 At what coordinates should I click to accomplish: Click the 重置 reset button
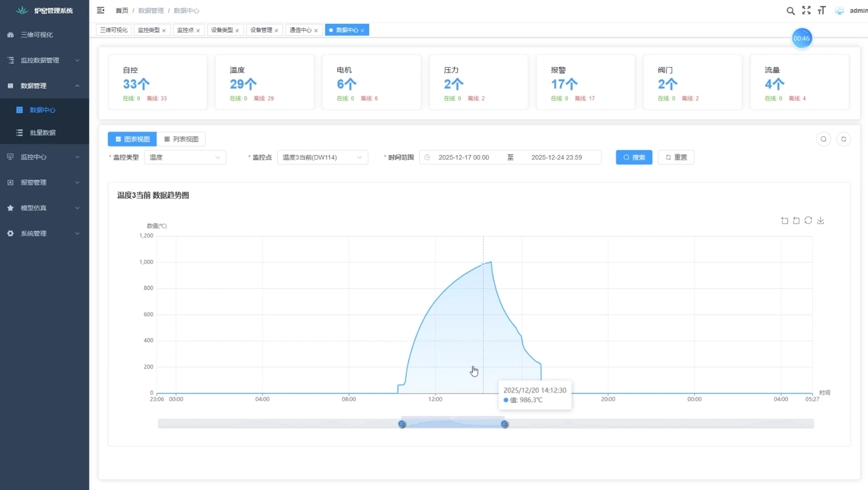coord(676,157)
